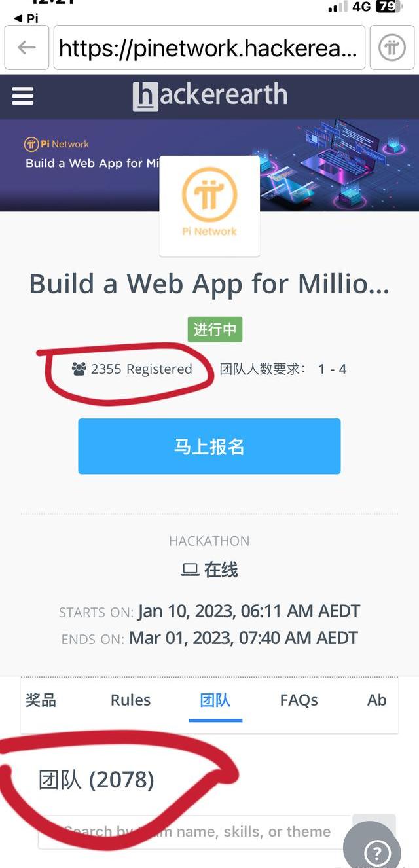Image resolution: width=419 pixels, height=868 pixels.
Task: Switch to the 奖品 tab
Action: pyautogui.click(x=41, y=700)
